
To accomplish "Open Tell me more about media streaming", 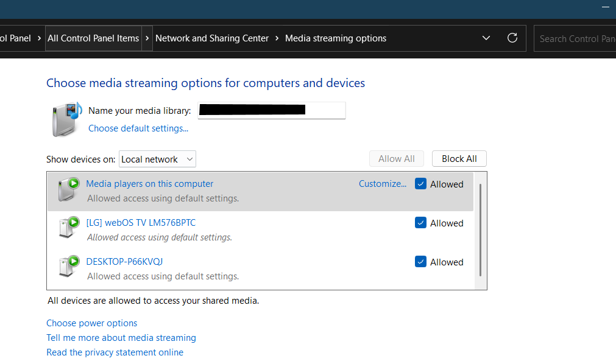I will 121,338.
